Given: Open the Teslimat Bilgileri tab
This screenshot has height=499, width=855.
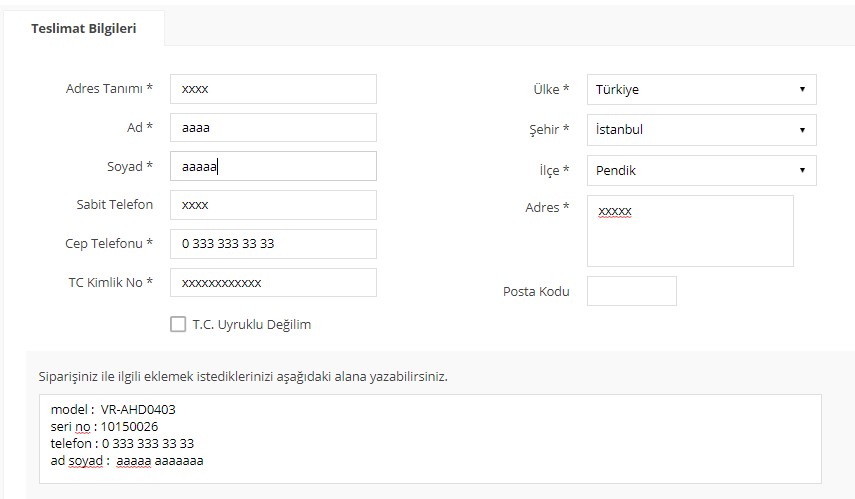Looking at the screenshot, I should tap(84, 29).
